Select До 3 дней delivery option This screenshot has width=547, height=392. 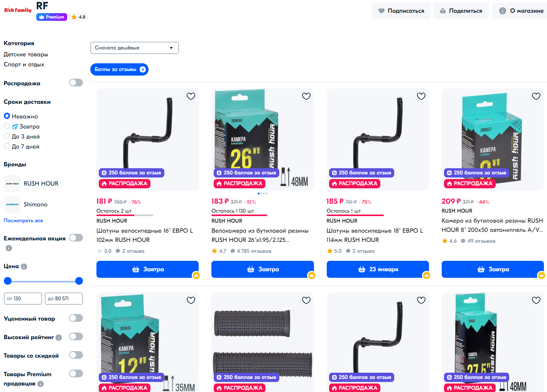click(7, 136)
